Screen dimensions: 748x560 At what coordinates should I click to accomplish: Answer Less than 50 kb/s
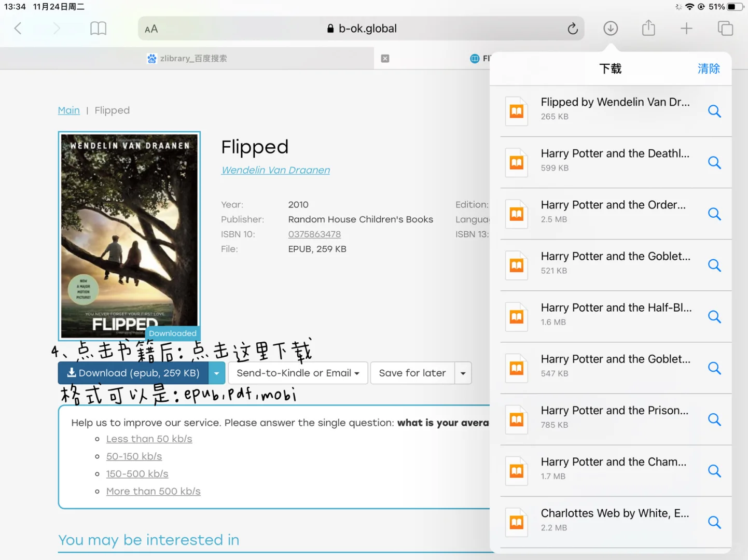click(x=149, y=439)
